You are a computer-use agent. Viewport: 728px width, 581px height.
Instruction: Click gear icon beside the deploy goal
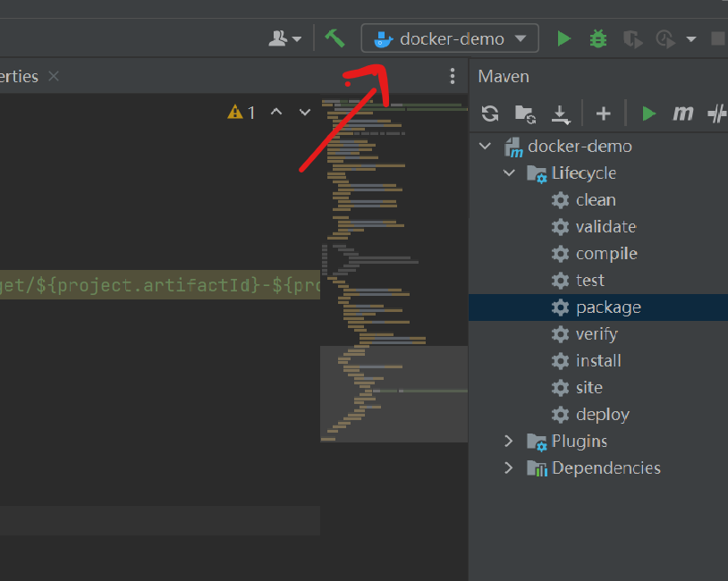[x=560, y=415]
